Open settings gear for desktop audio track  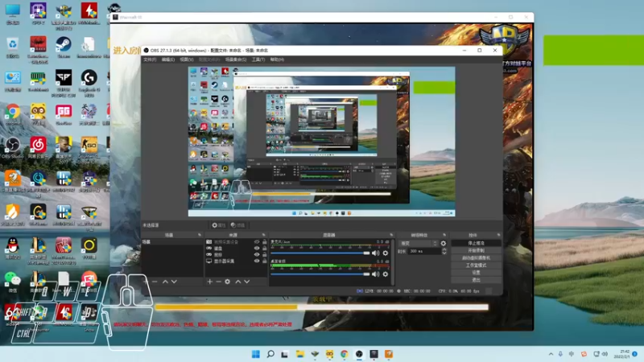(385, 274)
